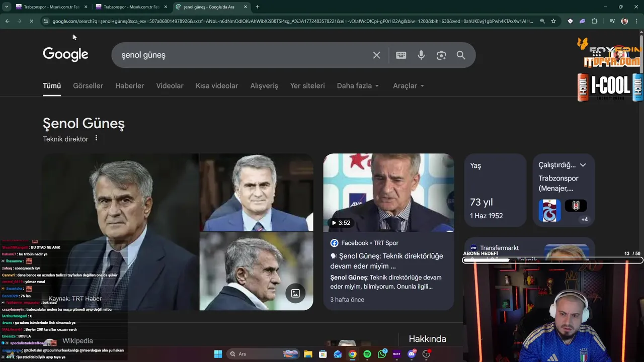
Task: Select the şenol güneş Google search tab
Action: 211,7
